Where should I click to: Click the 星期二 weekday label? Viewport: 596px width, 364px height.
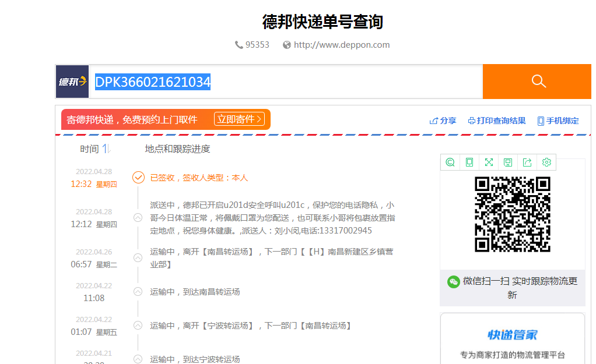106,265
